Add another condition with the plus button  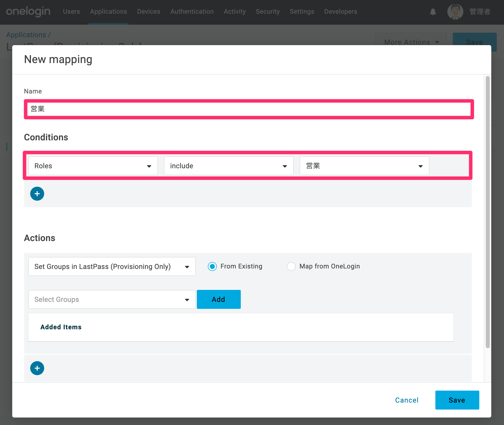[x=37, y=194]
